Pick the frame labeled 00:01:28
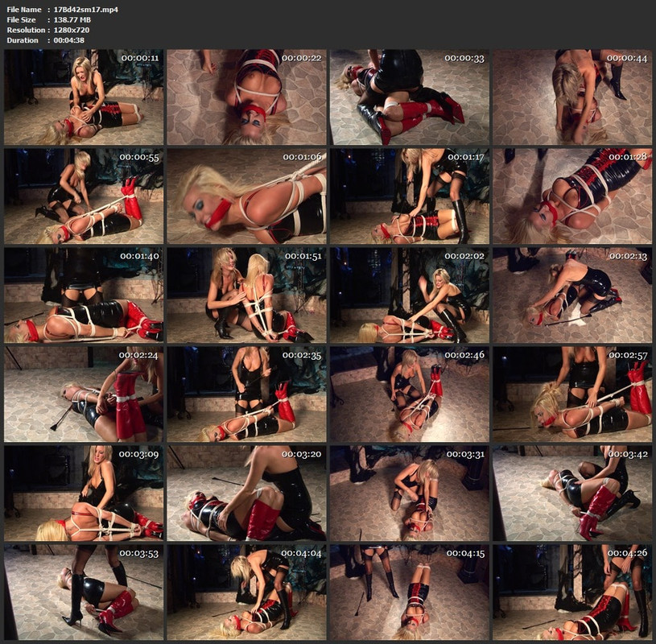The width and height of the screenshot is (656, 644). click(x=572, y=196)
